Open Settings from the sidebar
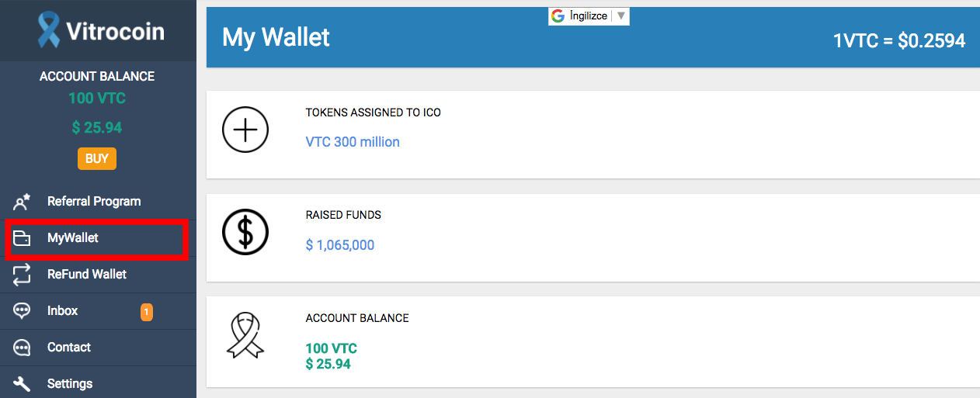 [x=70, y=383]
